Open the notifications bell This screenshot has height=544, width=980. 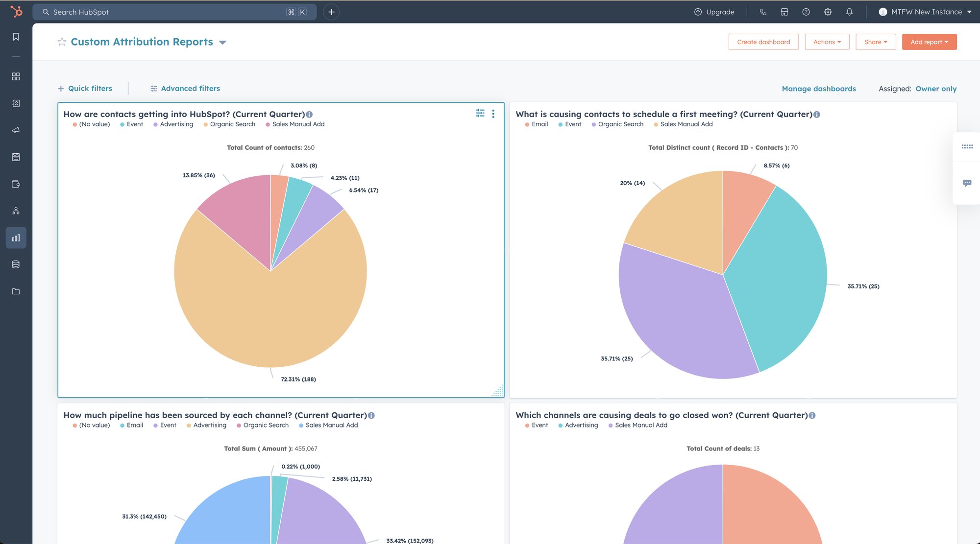pyautogui.click(x=849, y=12)
